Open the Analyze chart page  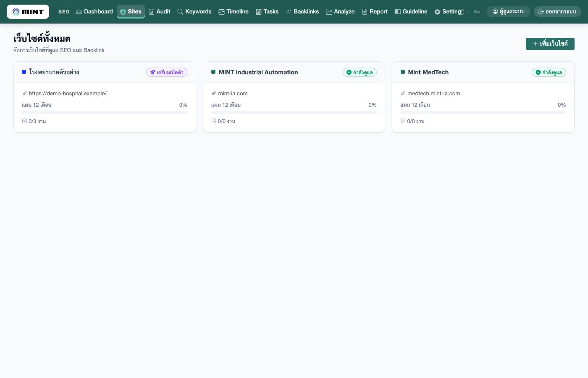tap(340, 12)
